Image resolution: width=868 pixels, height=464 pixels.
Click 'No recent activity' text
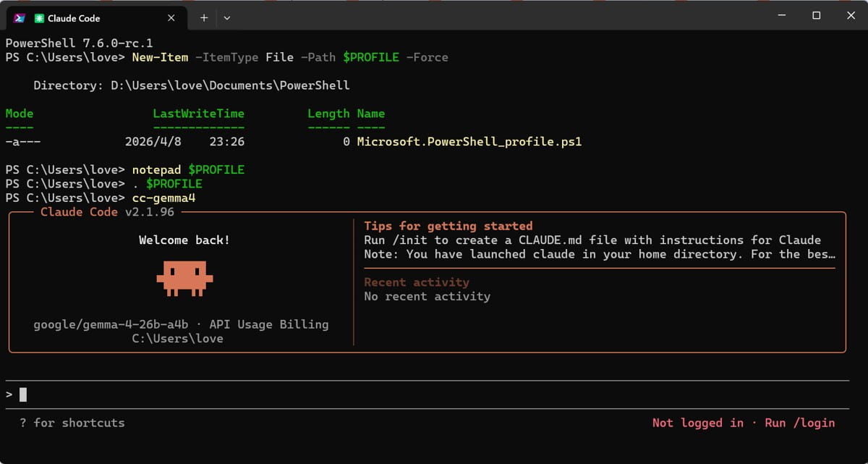click(427, 296)
